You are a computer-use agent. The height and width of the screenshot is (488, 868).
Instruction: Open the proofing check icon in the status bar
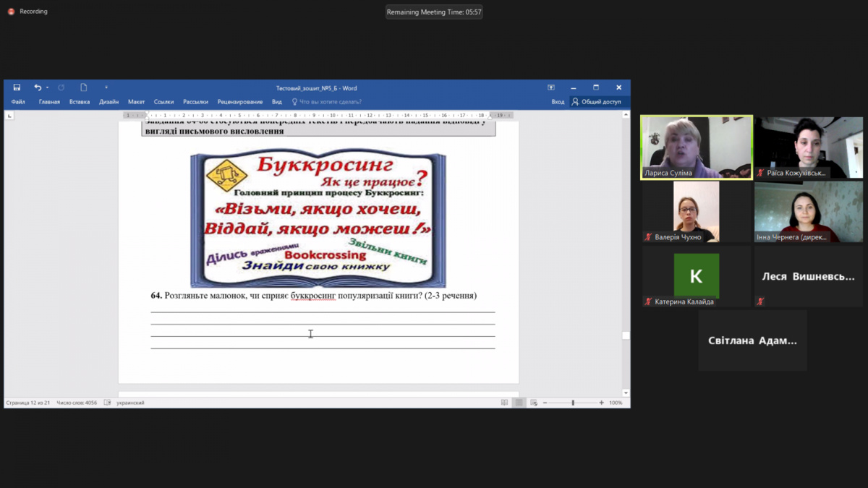tap(108, 403)
